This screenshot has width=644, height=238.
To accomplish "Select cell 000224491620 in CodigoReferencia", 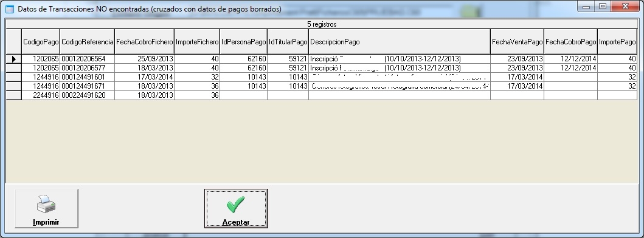I will pyautogui.click(x=87, y=95).
